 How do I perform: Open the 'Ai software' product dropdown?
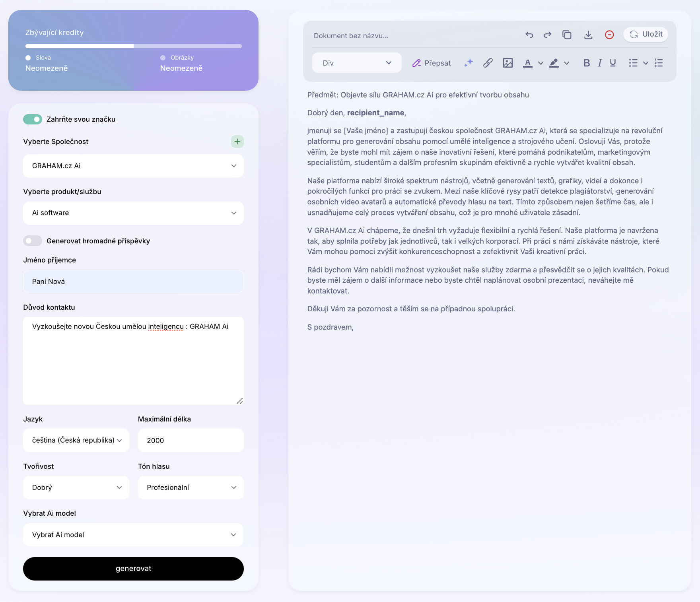(x=133, y=213)
